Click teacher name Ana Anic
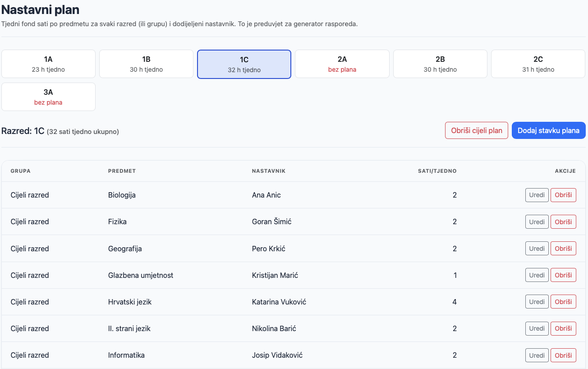The width and height of the screenshot is (588, 369). (266, 195)
